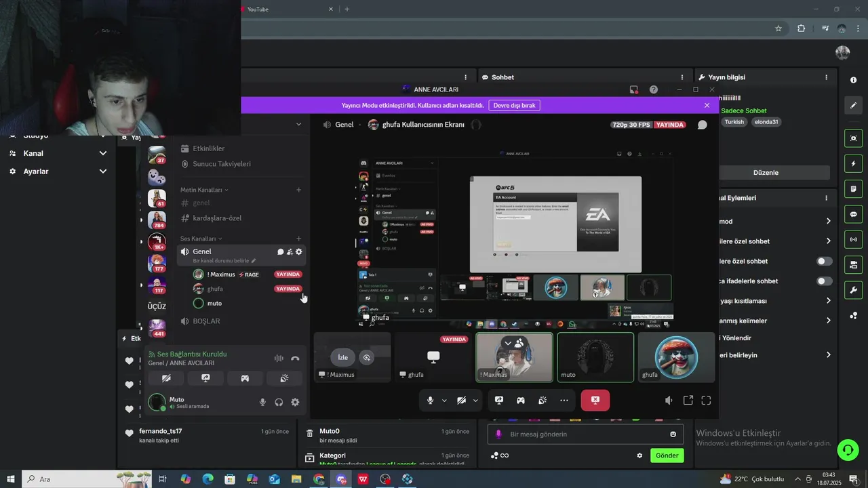
Task: Select ghufa's avatar tile
Action: tap(676, 357)
